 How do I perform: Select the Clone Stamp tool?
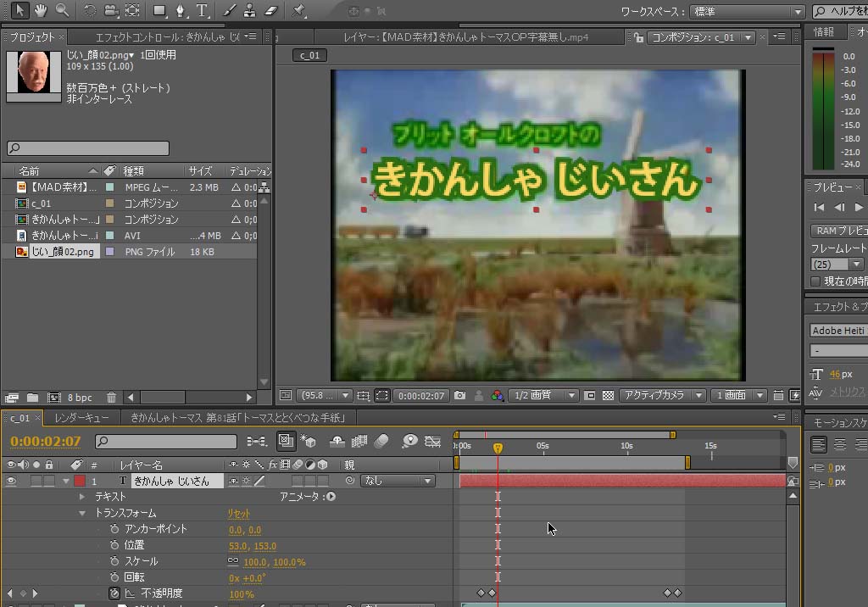click(x=250, y=10)
